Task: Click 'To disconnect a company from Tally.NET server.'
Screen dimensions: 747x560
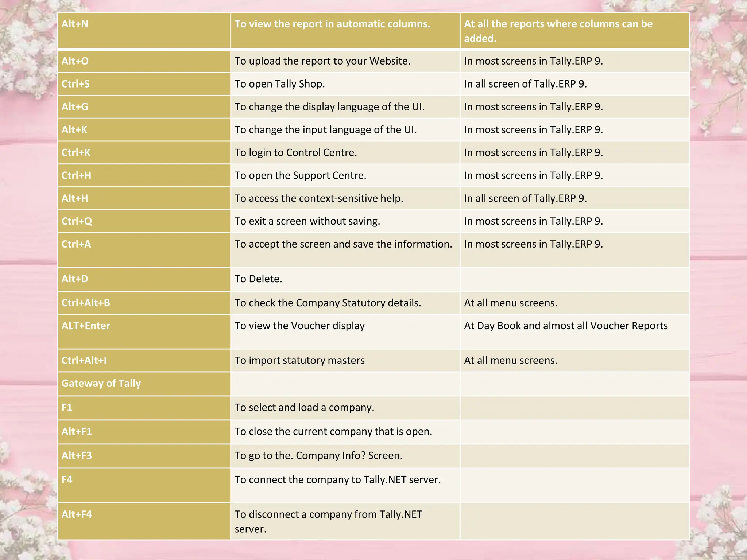Action: click(x=328, y=522)
